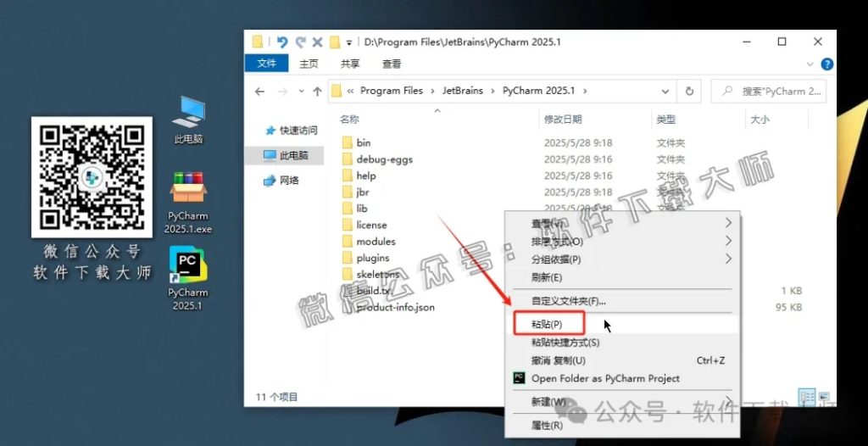Select the help folder
Image resolution: width=868 pixels, height=446 pixels.
point(359,176)
